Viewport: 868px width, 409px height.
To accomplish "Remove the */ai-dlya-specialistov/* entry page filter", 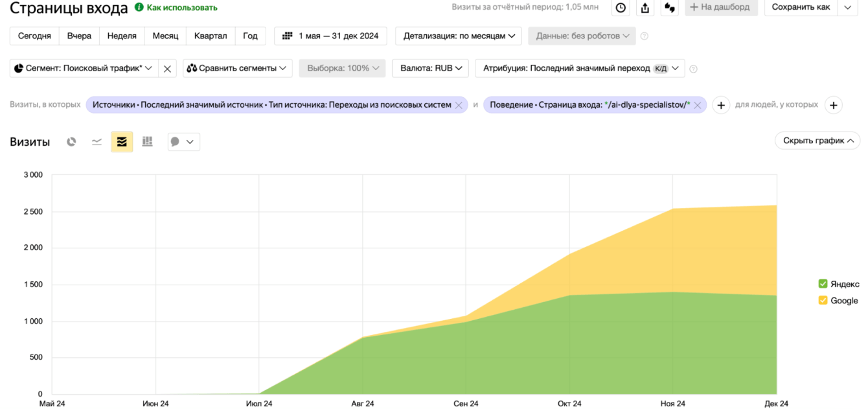I will click(x=697, y=105).
